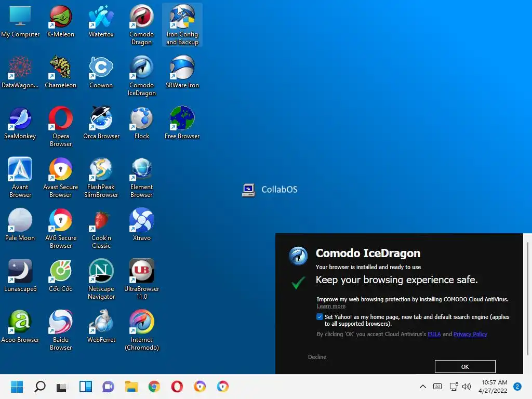532x399 pixels.
Task: Open notification center badge showing 2
Action: coord(517,387)
